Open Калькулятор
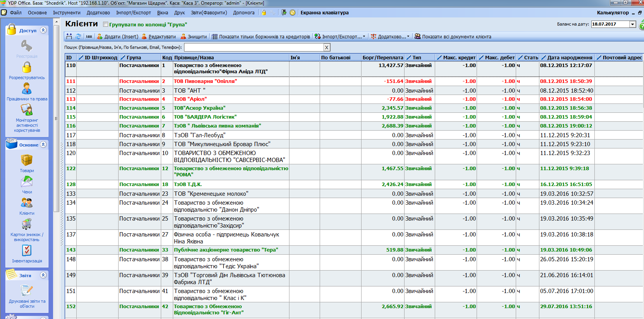Viewport: 644px width, 319px height. pyautogui.click(x=613, y=12)
